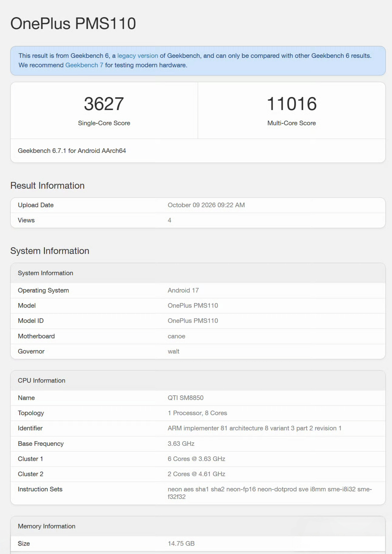
Task: Click the 'Operating System' row label
Action: click(x=43, y=290)
